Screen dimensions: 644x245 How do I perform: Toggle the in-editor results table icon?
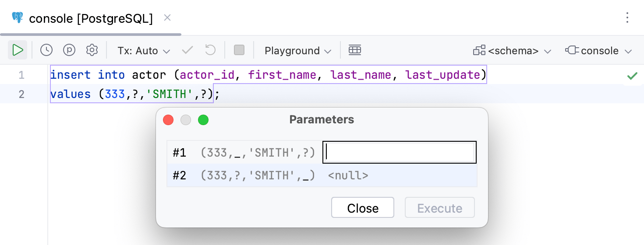[355, 50]
